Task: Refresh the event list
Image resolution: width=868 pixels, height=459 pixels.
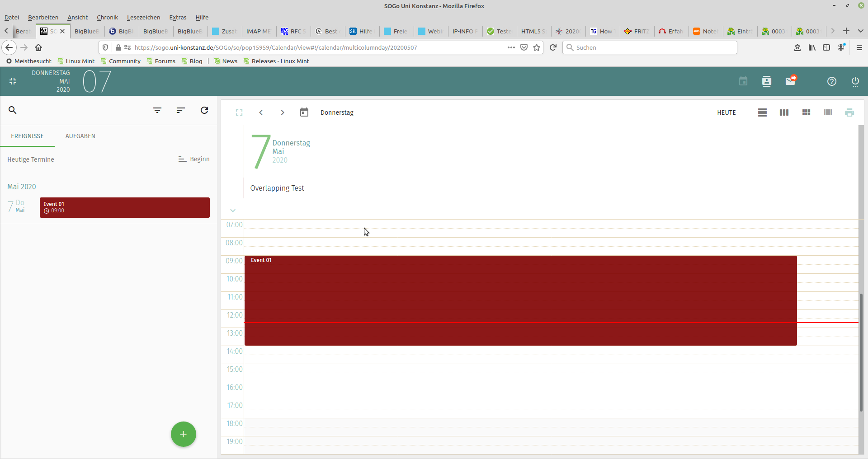Action: pyautogui.click(x=204, y=110)
